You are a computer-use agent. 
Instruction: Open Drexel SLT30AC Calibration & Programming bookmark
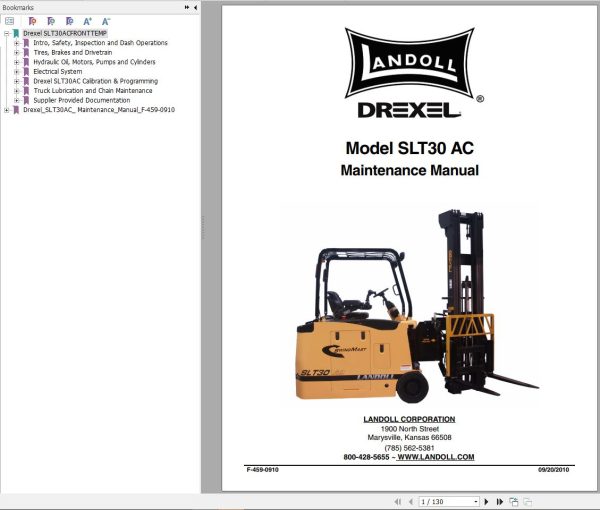point(95,81)
